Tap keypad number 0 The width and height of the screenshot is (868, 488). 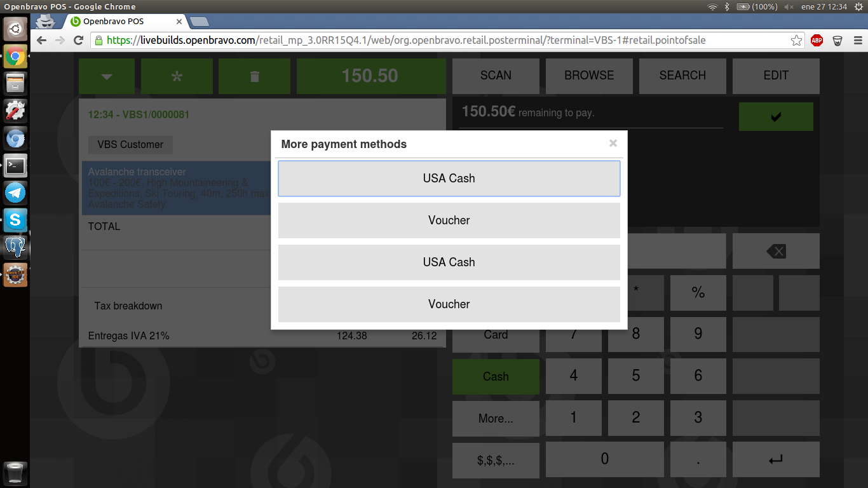click(x=605, y=459)
